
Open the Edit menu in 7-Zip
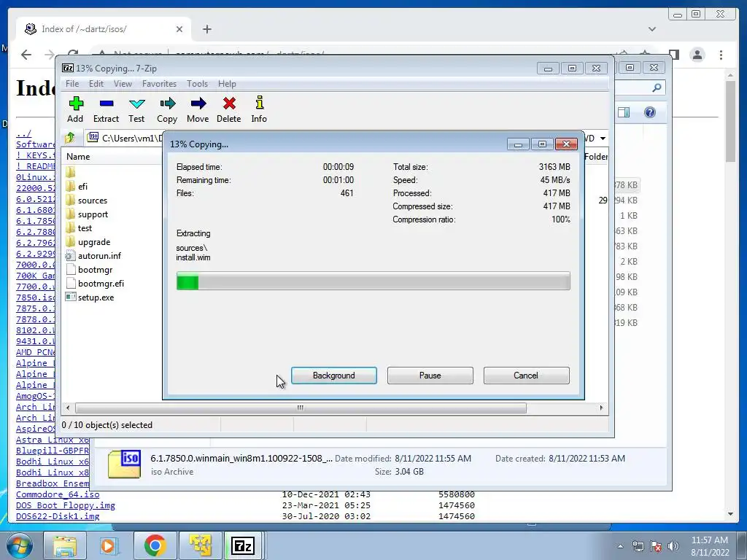[x=96, y=84]
